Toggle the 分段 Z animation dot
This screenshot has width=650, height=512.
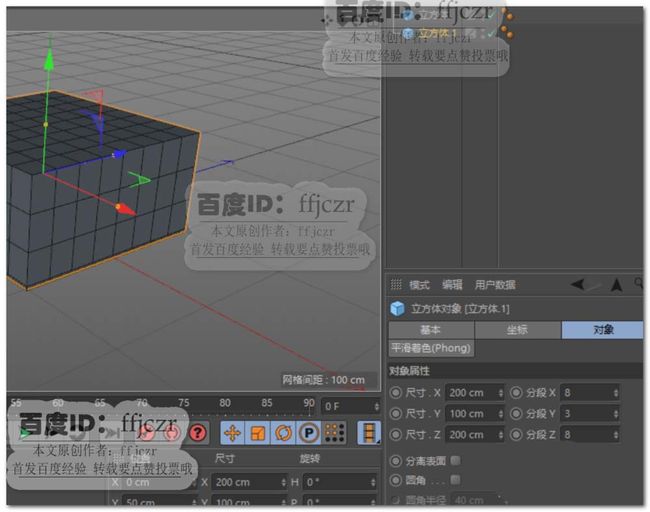516,434
